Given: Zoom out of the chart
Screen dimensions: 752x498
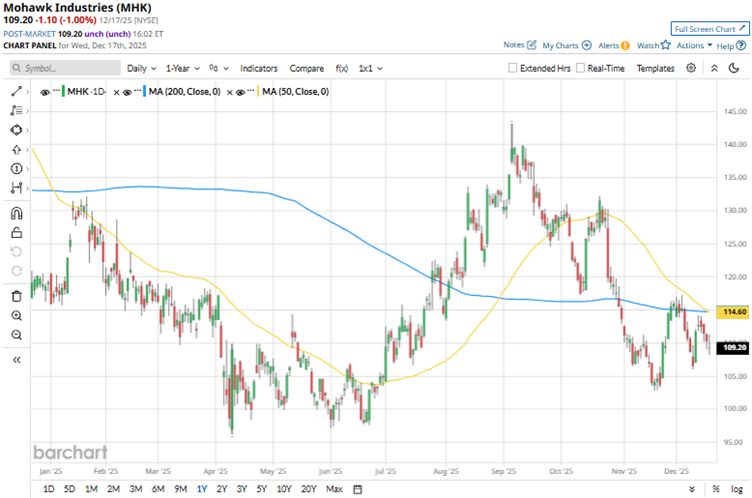Looking at the screenshot, I should point(16,335).
